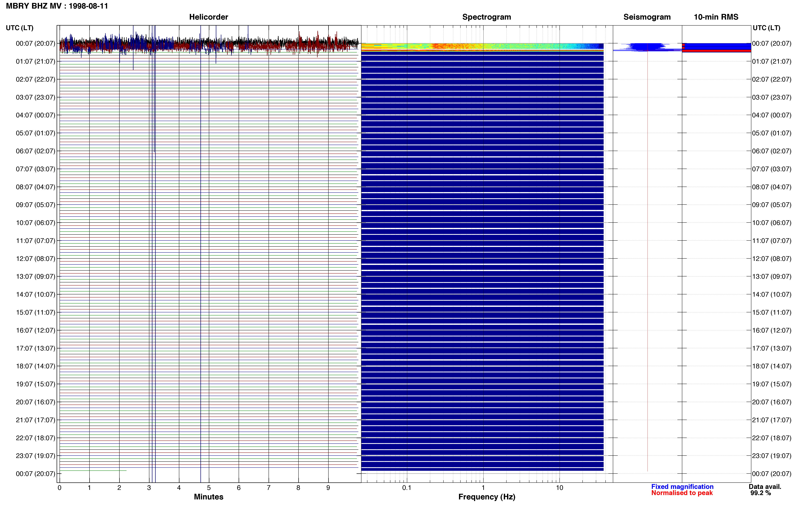Click the left time label '02:07 (22:07)'
The height and width of the screenshot is (508, 812).
coord(36,79)
